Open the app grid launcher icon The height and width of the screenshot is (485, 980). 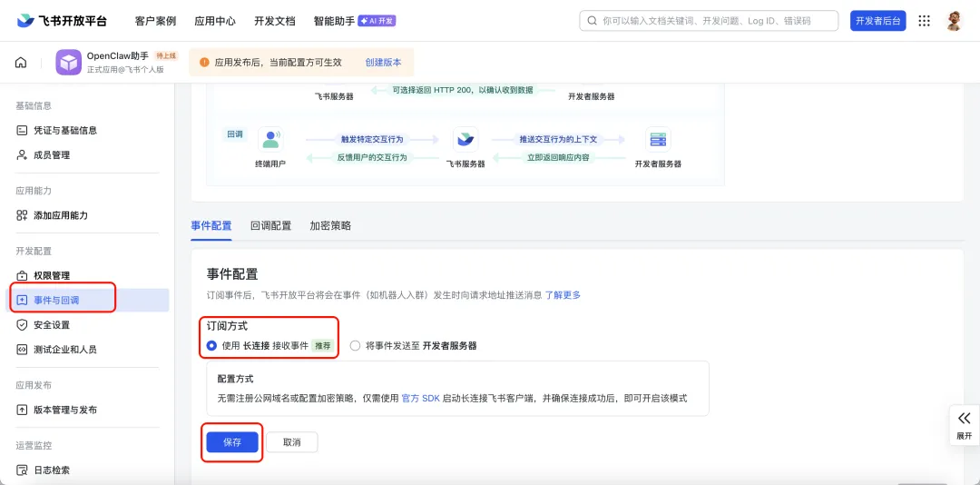(924, 21)
